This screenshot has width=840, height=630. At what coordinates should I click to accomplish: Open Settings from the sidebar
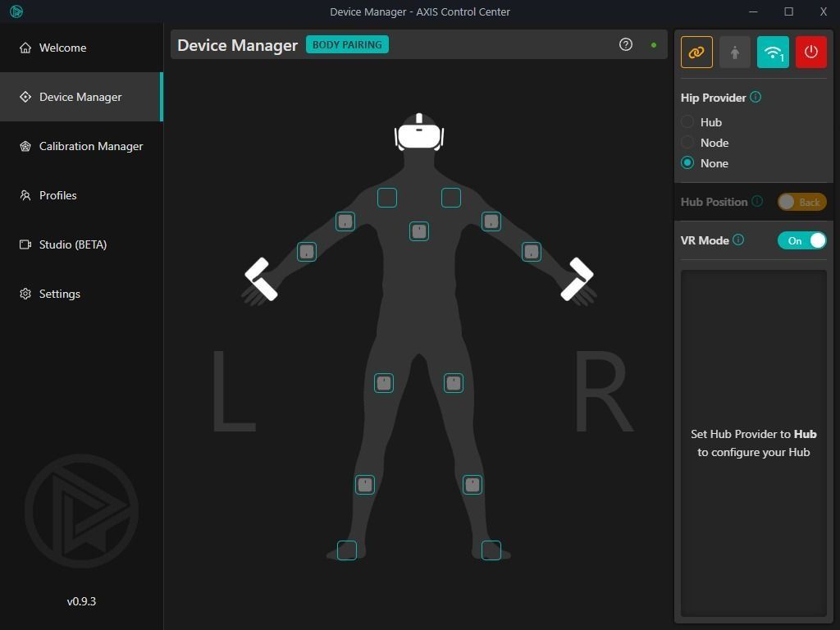click(81, 294)
